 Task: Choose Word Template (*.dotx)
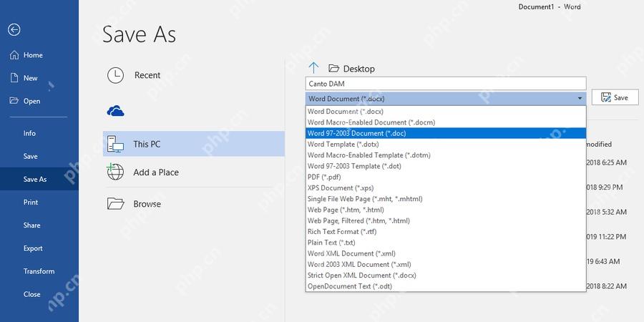[x=446, y=144]
